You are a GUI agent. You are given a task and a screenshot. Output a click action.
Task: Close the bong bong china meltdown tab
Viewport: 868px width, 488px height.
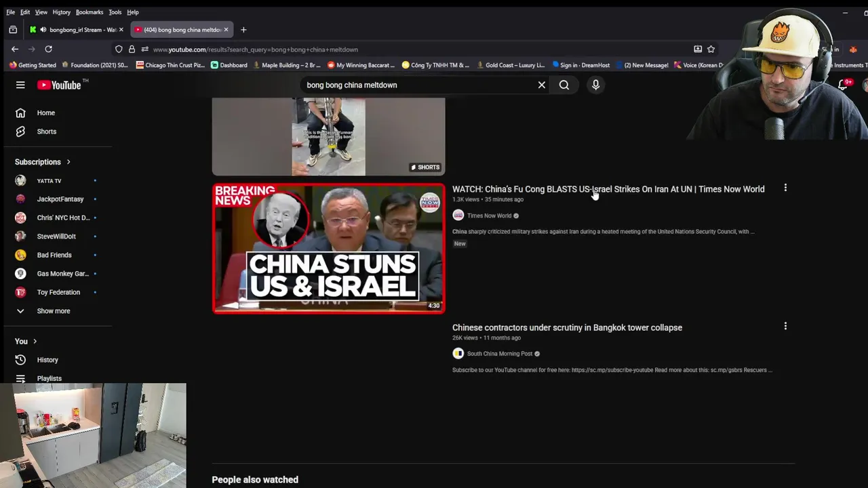coord(226,30)
